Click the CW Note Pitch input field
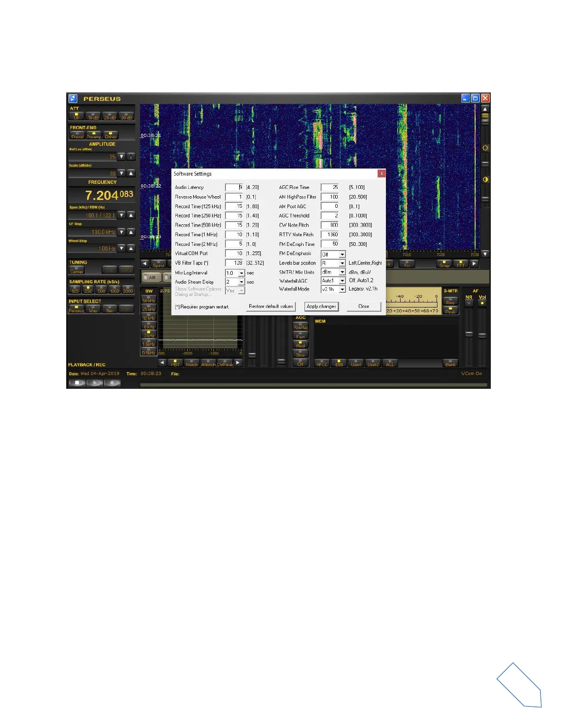Image resolution: width=563 pixels, height=728 pixels. [x=330, y=225]
